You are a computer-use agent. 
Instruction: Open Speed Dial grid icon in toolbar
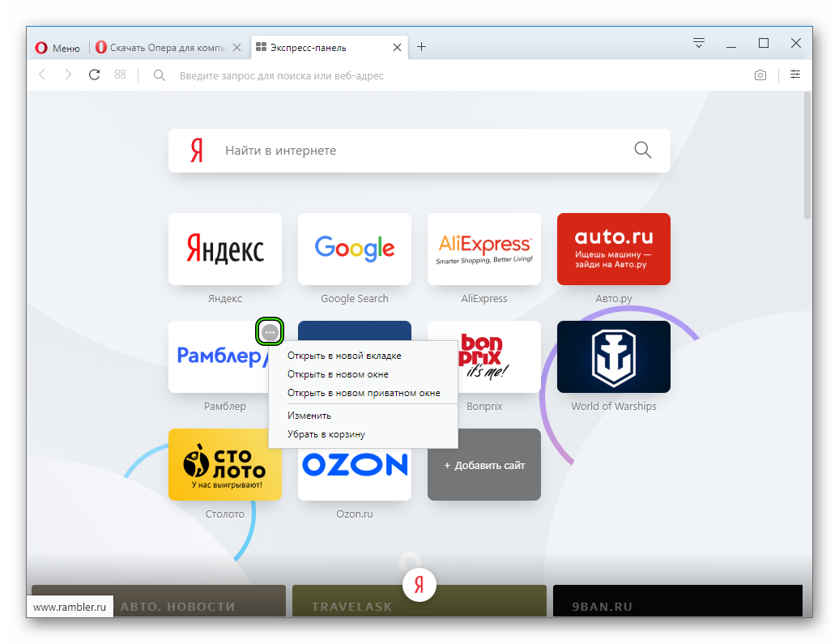click(x=121, y=75)
